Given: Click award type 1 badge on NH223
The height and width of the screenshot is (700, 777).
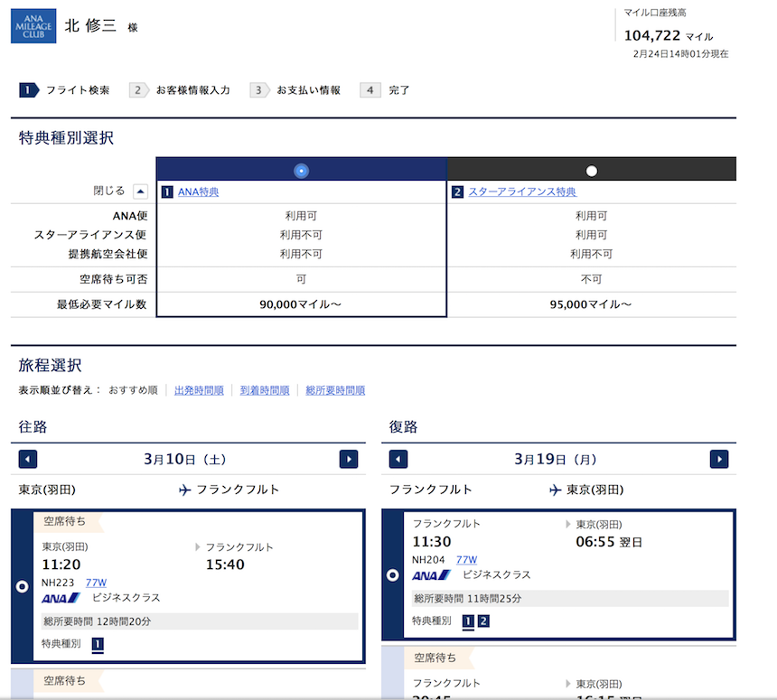Looking at the screenshot, I should pos(98,644).
